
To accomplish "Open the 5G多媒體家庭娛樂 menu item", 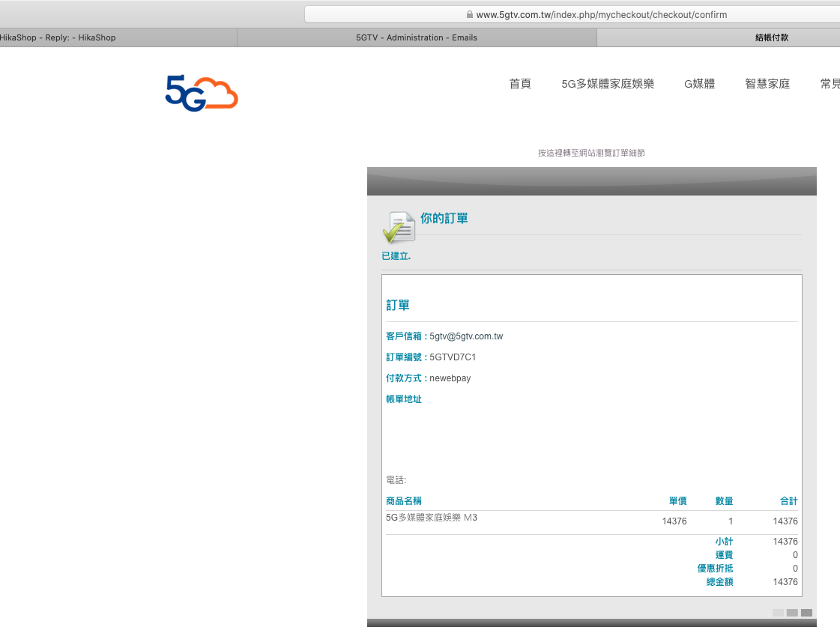I will [608, 84].
